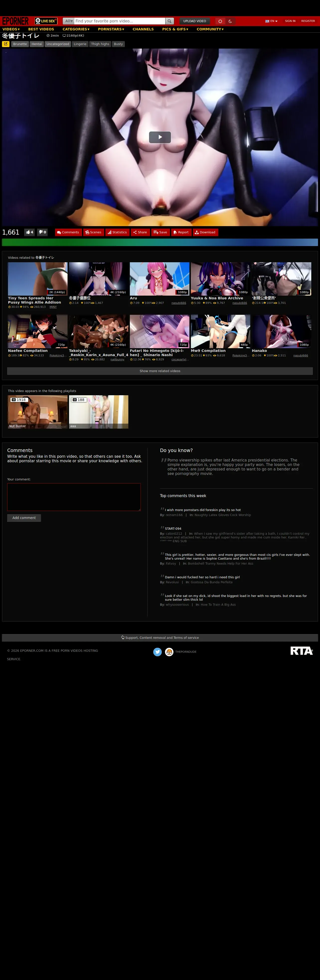Open Support, Content removal and Terms link

[x=160, y=638]
